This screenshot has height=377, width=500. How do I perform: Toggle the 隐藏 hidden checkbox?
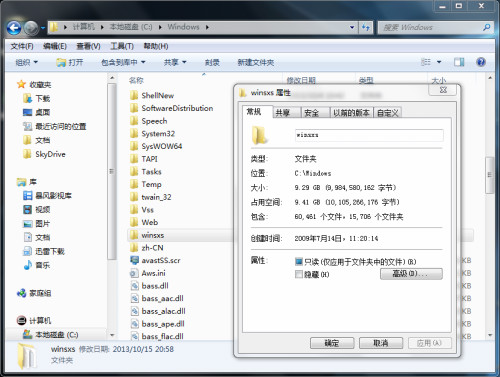299,274
